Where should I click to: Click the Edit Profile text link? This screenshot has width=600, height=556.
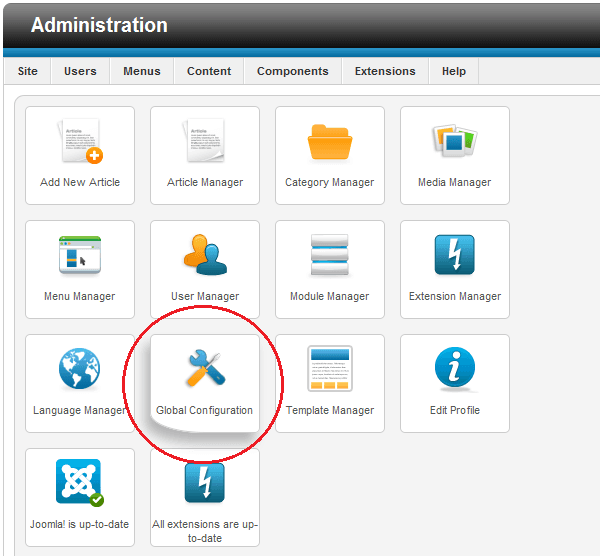point(455,410)
